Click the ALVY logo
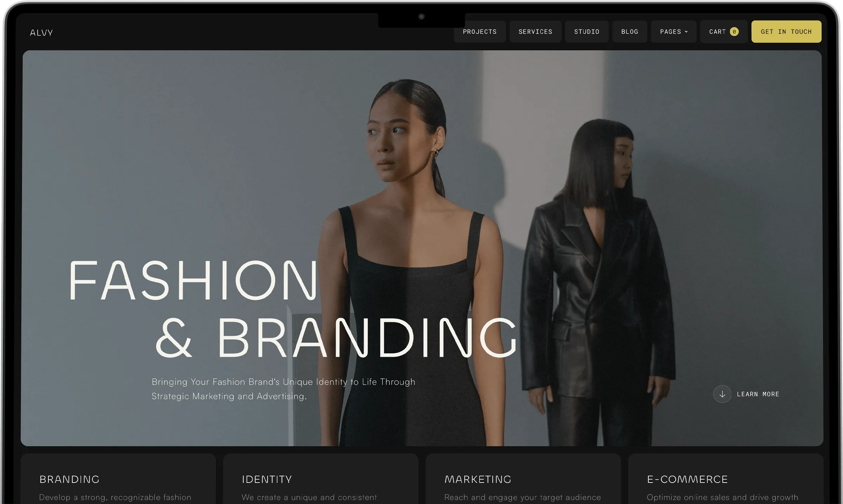The height and width of the screenshot is (504, 843). point(41,33)
